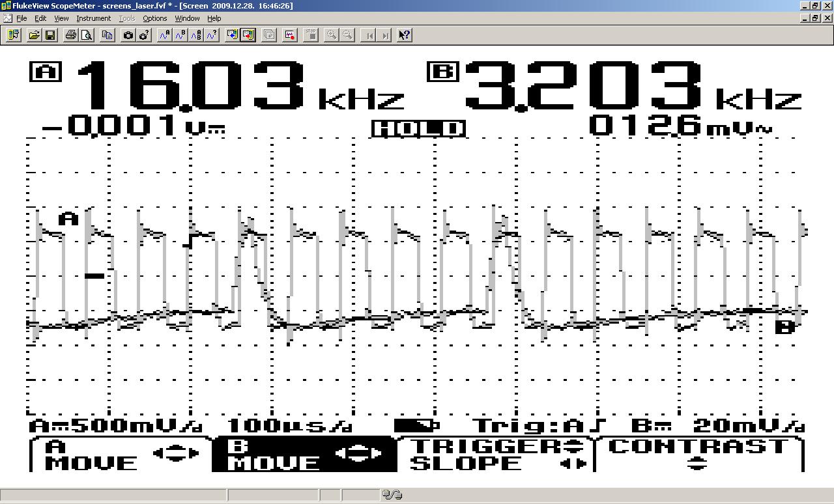834x504 pixels.
Task: Click the blue-arrow instrument transfer icon
Action: point(233,35)
